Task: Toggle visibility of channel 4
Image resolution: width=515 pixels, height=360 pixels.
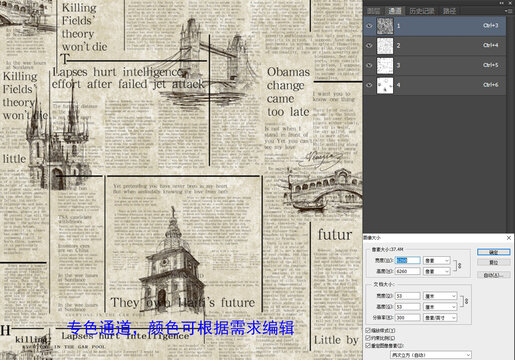Action: (369, 85)
